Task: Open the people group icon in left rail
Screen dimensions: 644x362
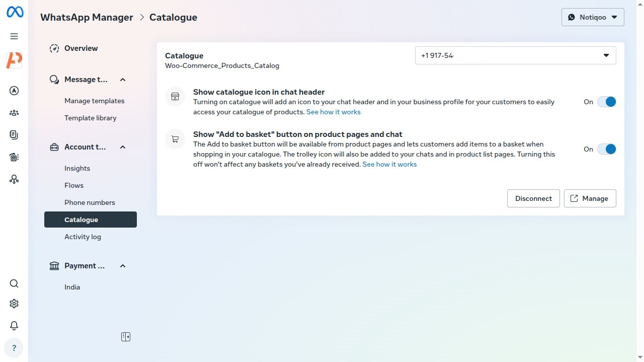Action: click(x=14, y=113)
